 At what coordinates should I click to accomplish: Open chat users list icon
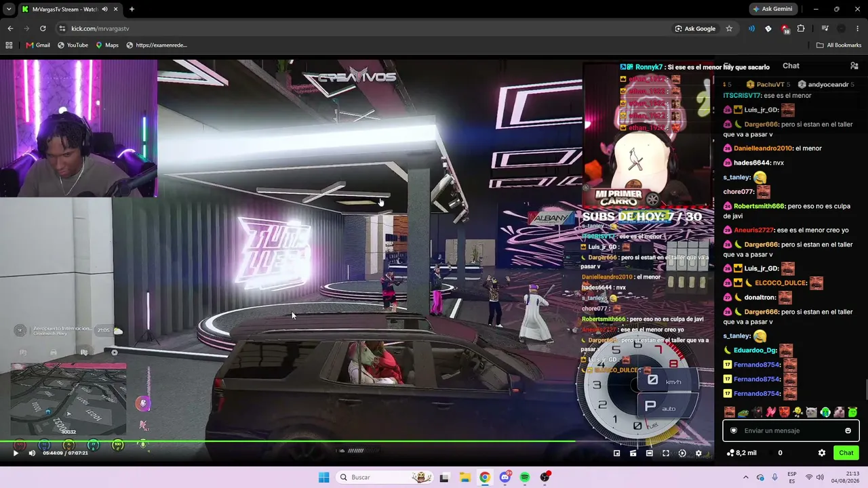tap(854, 66)
